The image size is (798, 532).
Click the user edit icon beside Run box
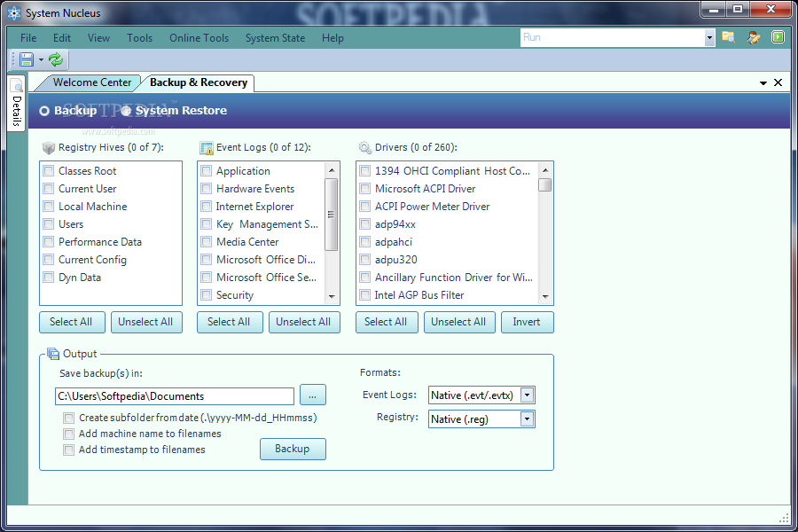coord(753,37)
